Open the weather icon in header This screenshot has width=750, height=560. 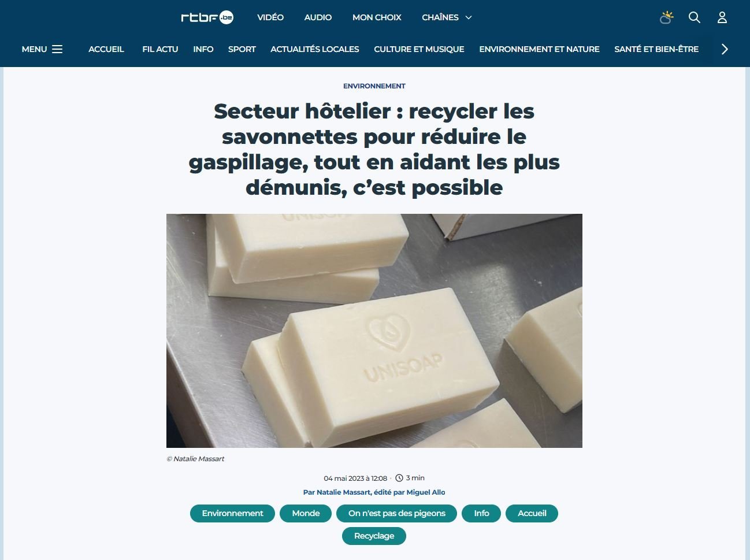(x=666, y=17)
